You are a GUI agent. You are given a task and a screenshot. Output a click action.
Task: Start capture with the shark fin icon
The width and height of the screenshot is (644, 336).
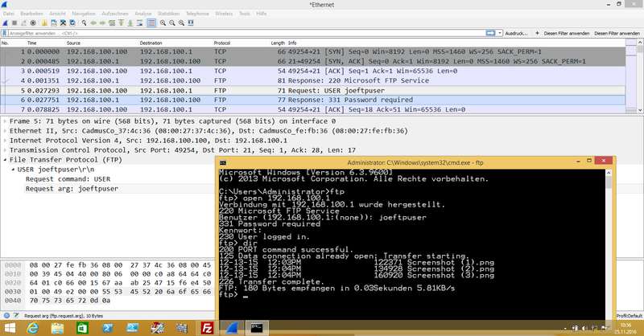point(6,23)
